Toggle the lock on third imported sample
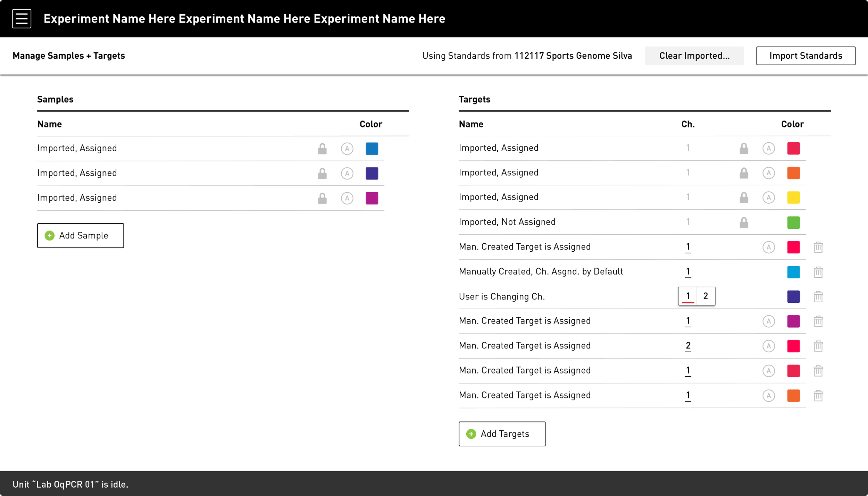This screenshot has height=496, width=868. pyautogui.click(x=322, y=198)
